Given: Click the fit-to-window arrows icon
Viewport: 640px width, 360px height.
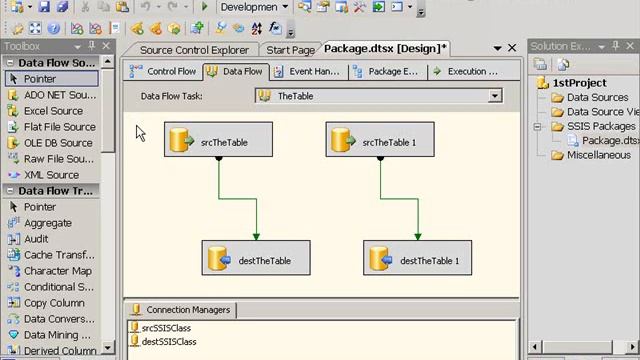Looking at the screenshot, I should 35,28.
